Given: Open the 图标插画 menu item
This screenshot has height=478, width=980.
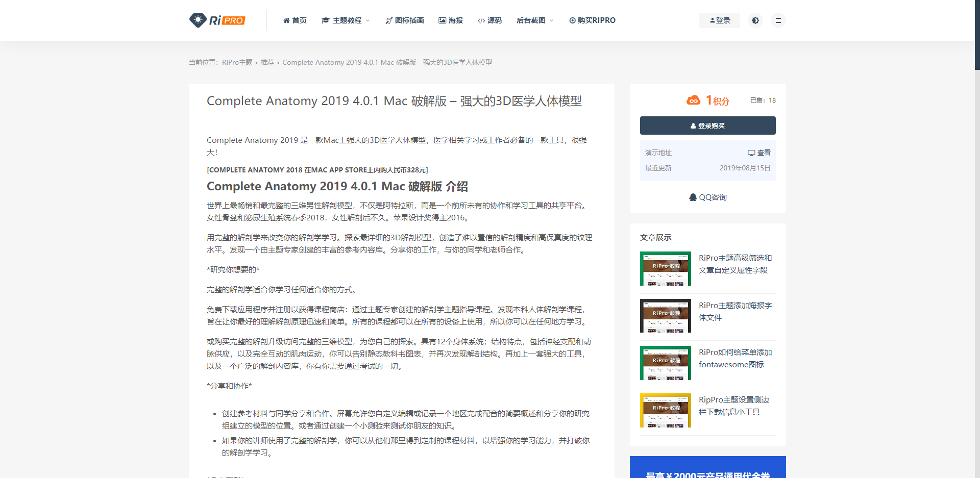Looking at the screenshot, I should pyautogui.click(x=405, y=20).
